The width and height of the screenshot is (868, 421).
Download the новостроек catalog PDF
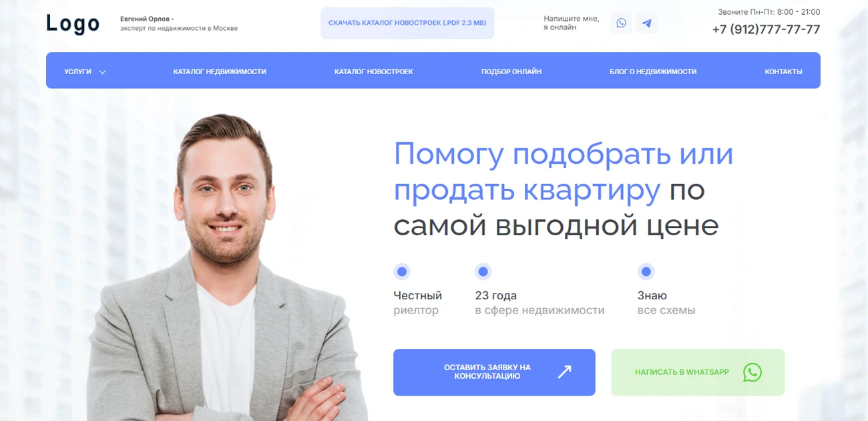pyautogui.click(x=407, y=23)
